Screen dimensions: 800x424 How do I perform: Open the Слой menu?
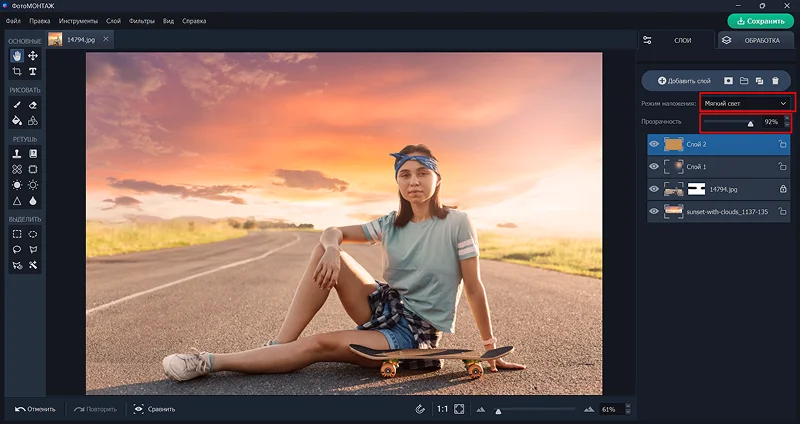(x=113, y=21)
